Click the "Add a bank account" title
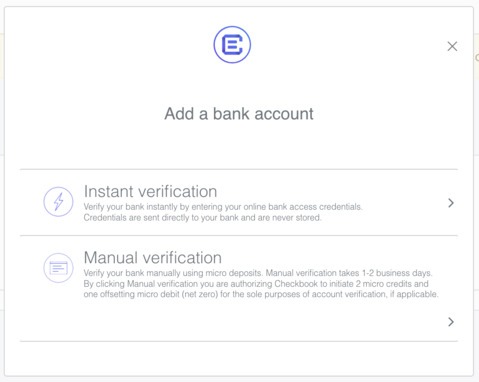The height and width of the screenshot is (382, 479). [x=239, y=114]
